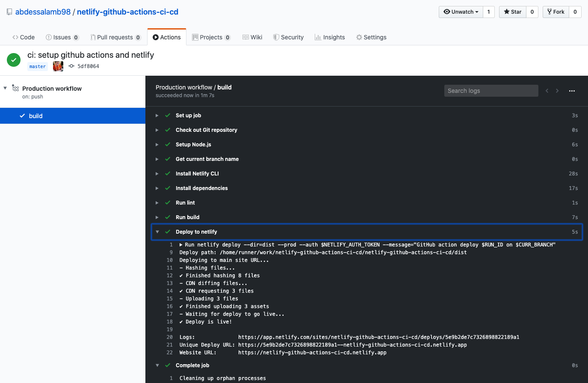
Task: Expand the Install Netlify CLI step
Action: 157,174
